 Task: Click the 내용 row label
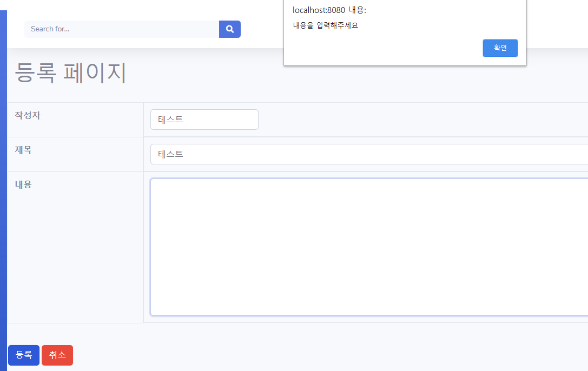point(23,184)
